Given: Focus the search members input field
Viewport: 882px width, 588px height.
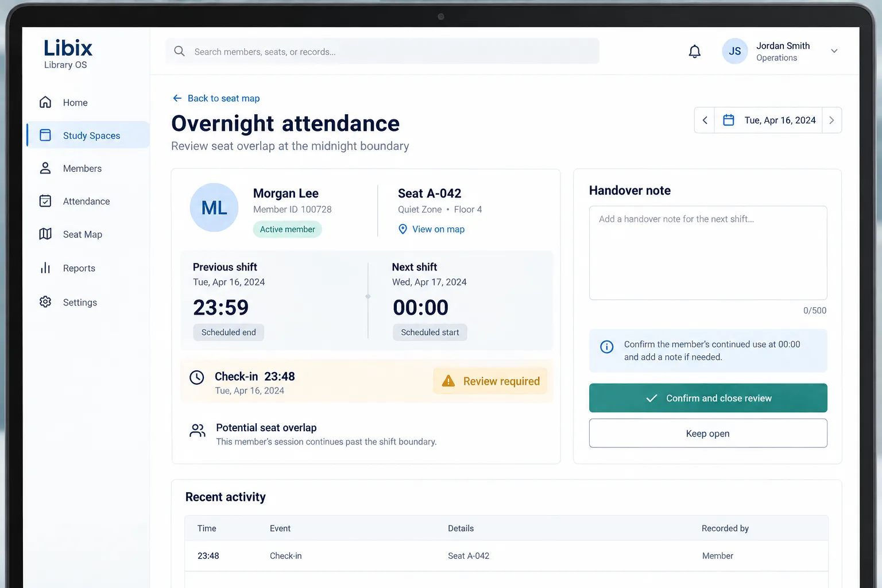Looking at the screenshot, I should tap(382, 51).
